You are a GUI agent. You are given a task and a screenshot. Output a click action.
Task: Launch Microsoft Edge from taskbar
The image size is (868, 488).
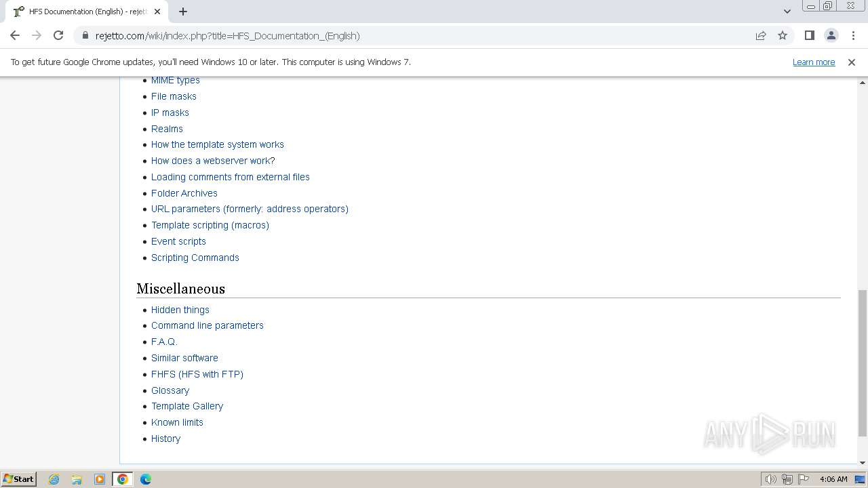[146, 479]
